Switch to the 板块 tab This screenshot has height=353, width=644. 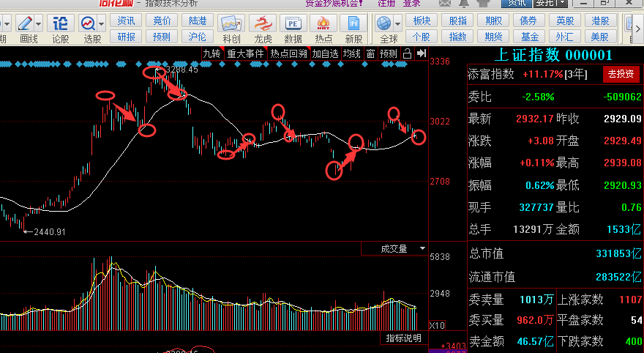pos(422,21)
